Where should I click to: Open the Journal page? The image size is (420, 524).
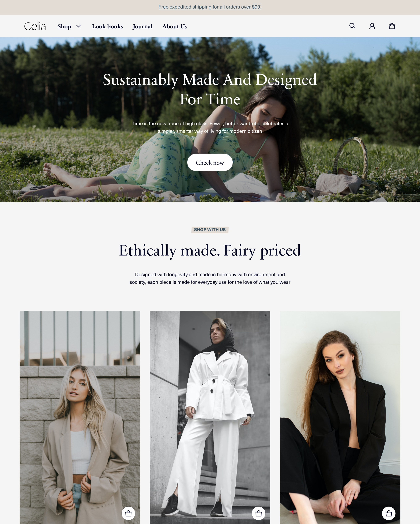point(143,26)
